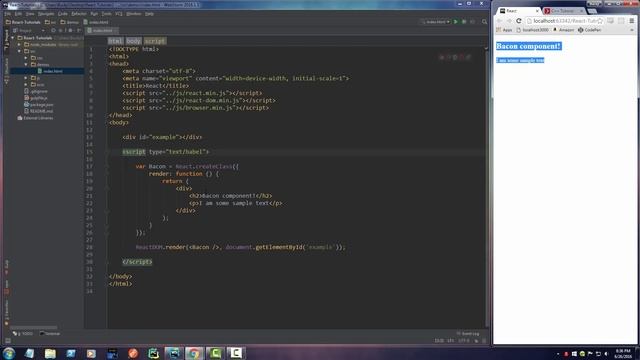Open the Help menu
Viewport: 640px width, 360px height.
[x=149, y=14]
